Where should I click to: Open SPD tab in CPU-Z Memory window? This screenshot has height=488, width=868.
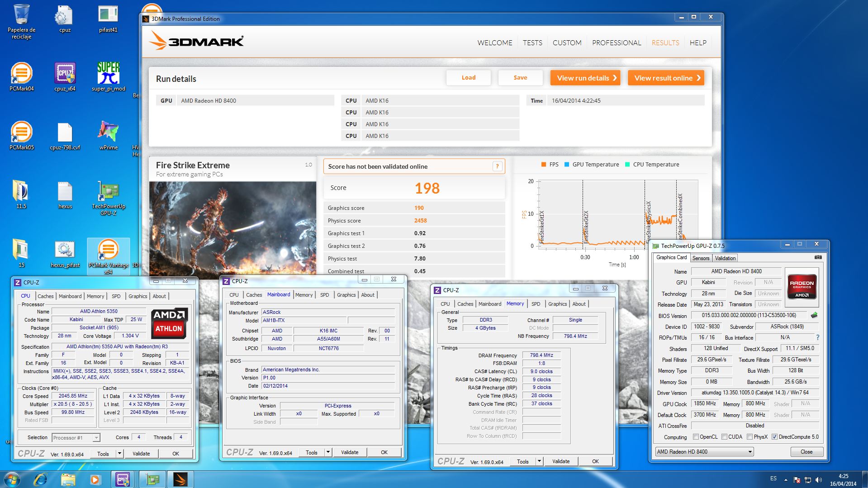tap(536, 304)
